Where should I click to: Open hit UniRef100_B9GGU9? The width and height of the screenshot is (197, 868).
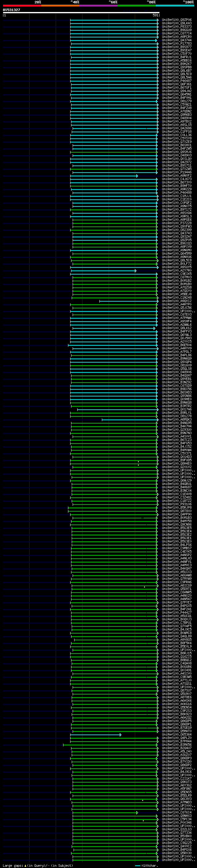(177, 30)
